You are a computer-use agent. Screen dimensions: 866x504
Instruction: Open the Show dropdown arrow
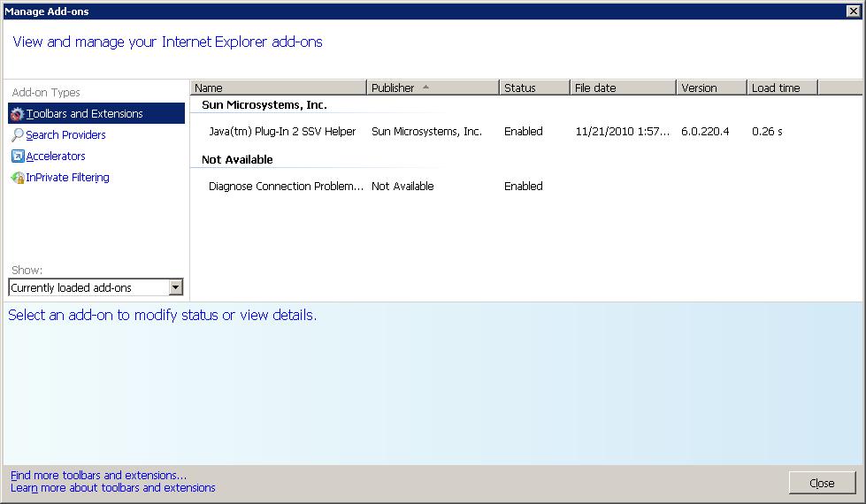click(x=176, y=287)
